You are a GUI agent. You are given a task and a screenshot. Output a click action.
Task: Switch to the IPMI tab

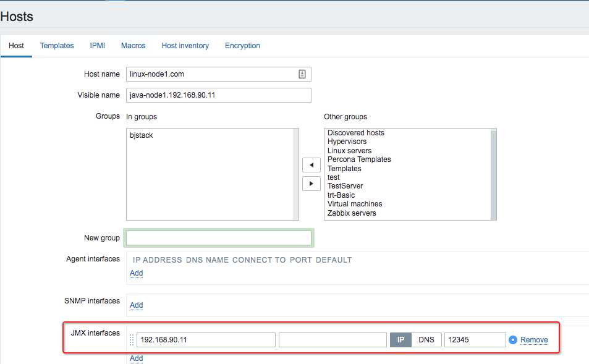[97, 46]
